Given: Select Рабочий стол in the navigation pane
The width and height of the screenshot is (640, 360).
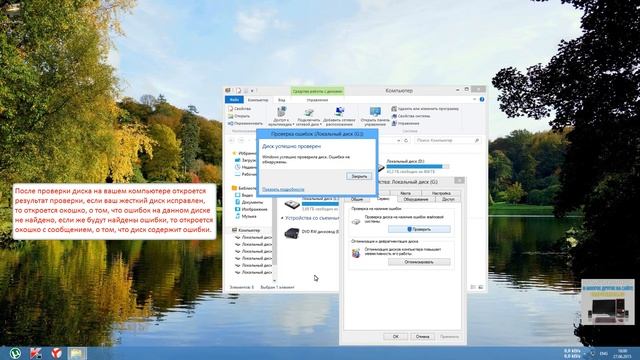Looking at the screenshot, I should [246, 174].
